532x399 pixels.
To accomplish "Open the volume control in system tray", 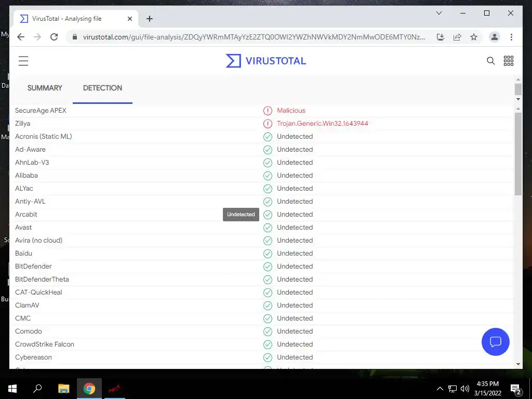I will pos(465,389).
